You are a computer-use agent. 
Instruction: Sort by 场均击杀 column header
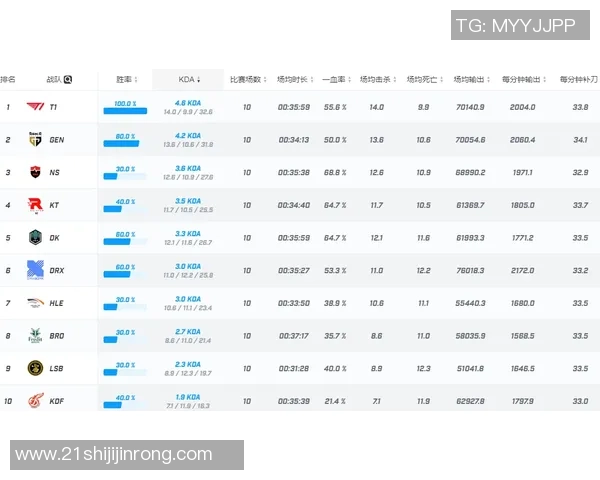pos(378,79)
